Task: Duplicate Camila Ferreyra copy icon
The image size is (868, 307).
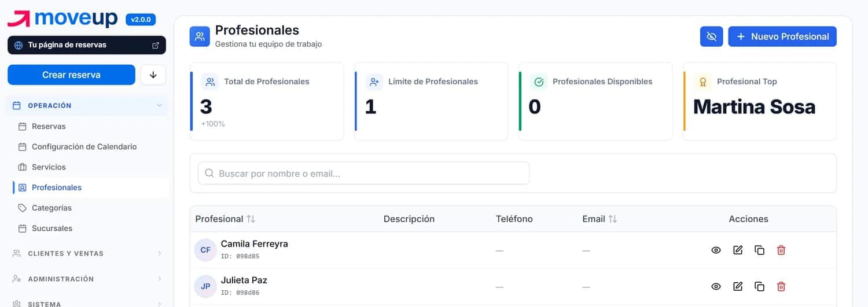Action: pyautogui.click(x=759, y=250)
